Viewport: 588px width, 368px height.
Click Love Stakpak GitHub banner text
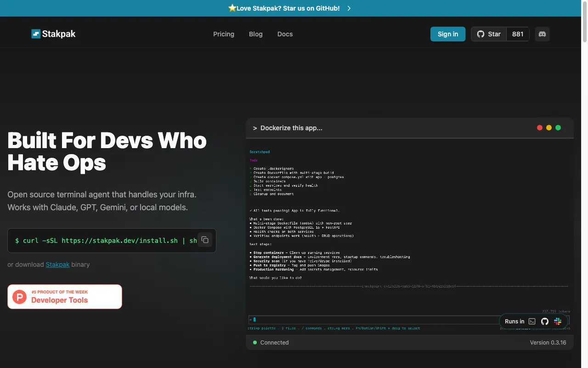288,8
